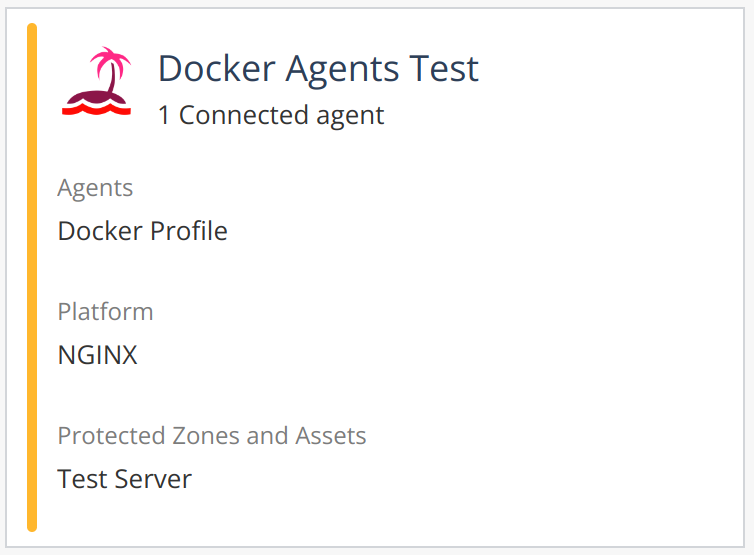Select the "1 Connected agent" status text

click(271, 115)
